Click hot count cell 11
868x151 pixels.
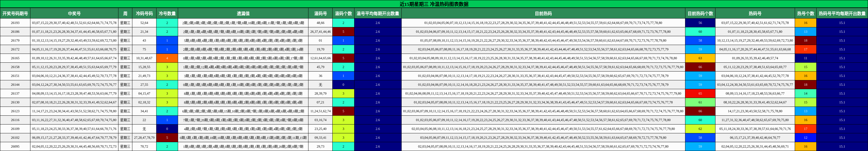pos(805,58)
